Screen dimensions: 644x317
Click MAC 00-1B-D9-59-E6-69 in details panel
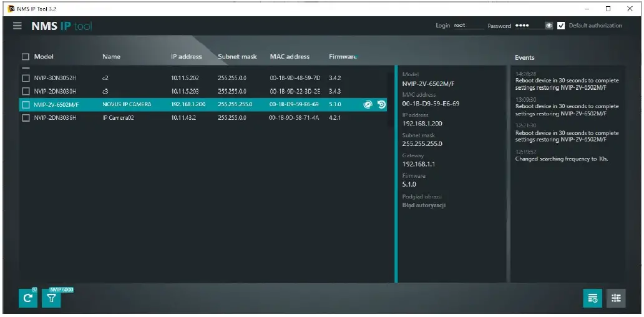(x=431, y=104)
